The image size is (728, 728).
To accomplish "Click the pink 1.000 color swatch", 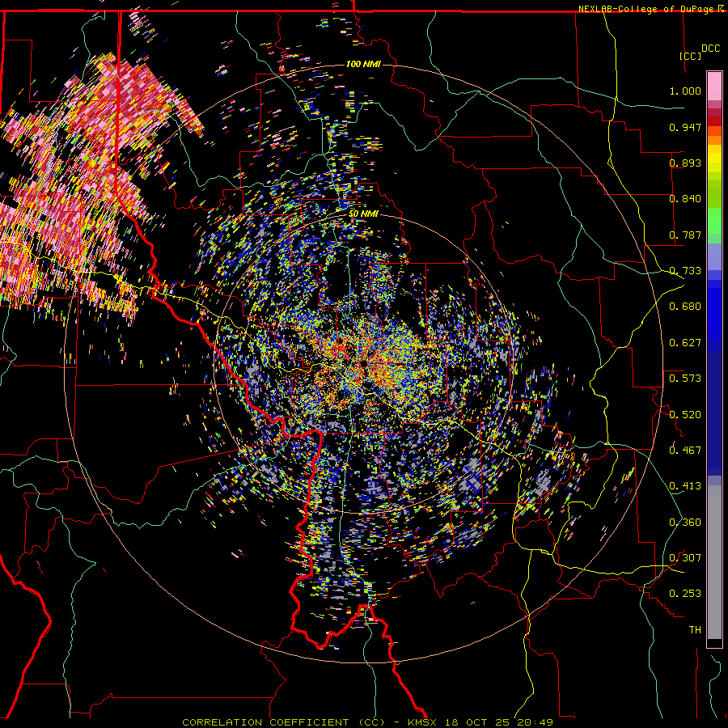I will [x=714, y=86].
